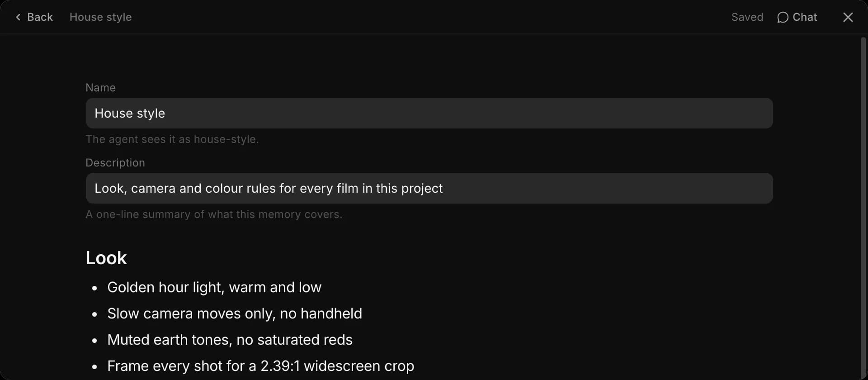The image size is (868, 380).
Task: Place cursor in Slow camera moves bullet
Action: point(234,313)
